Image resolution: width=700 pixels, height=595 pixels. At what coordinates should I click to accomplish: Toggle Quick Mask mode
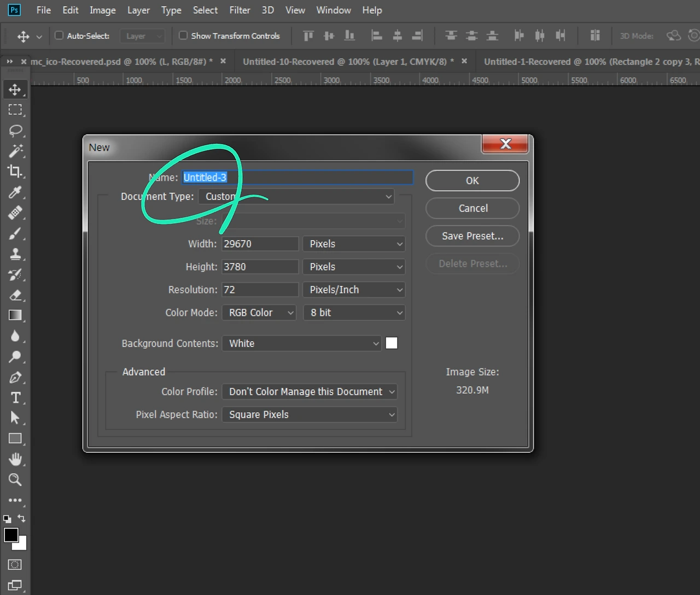(x=15, y=564)
